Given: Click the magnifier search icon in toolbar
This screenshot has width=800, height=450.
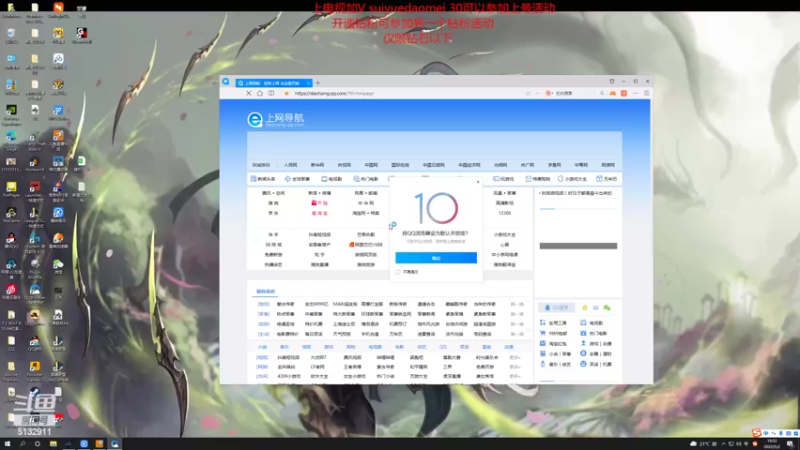Looking at the screenshot, I should coord(602,93).
